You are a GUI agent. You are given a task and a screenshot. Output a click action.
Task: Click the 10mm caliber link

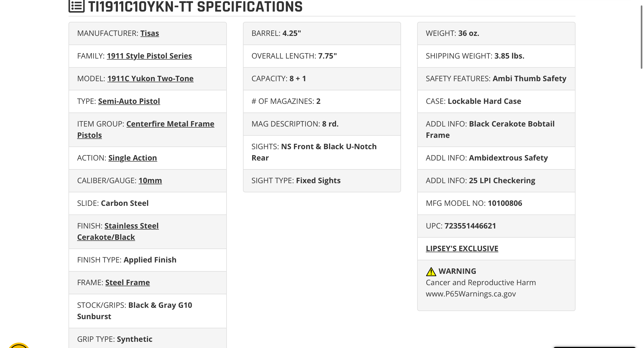tap(150, 180)
